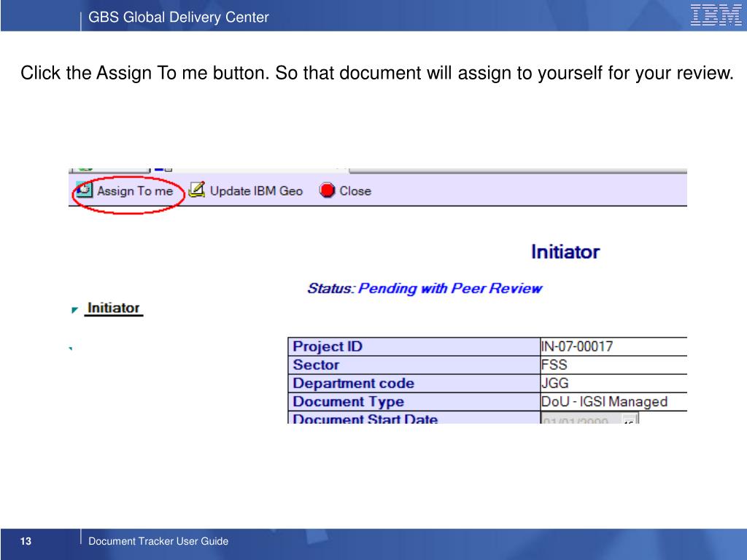The height and width of the screenshot is (560, 747).
Task: Click the blue Initiator form title
Action: pyautogui.click(x=565, y=252)
